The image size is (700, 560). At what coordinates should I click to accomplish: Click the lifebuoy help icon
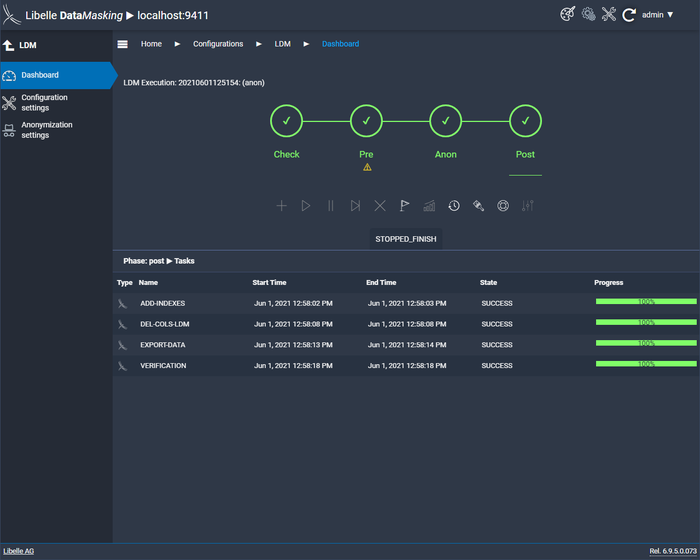tap(503, 206)
